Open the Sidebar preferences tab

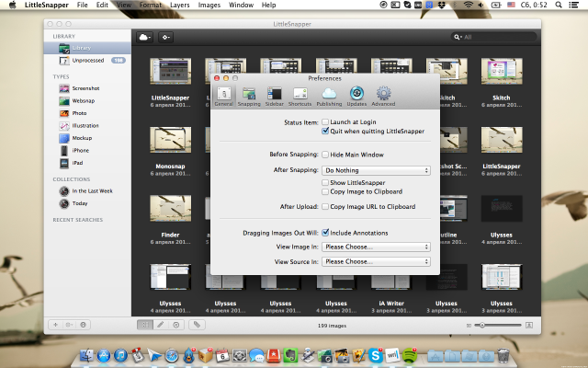(275, 96)
